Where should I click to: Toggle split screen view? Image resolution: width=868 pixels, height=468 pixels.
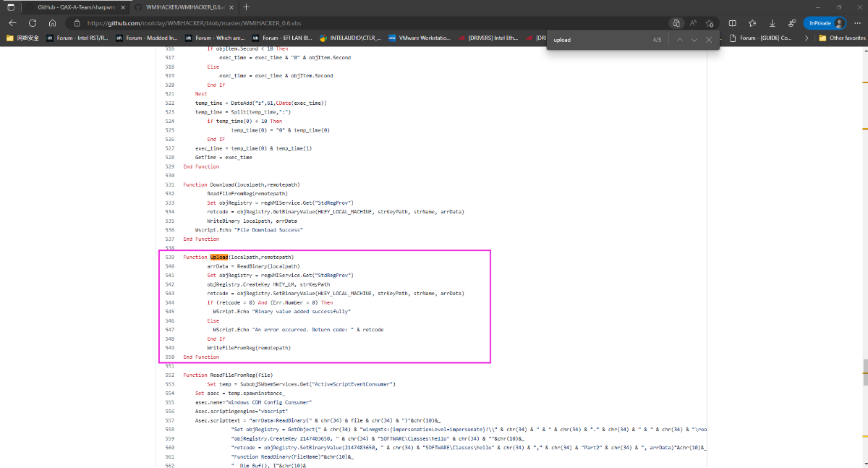tap(733, 22)
